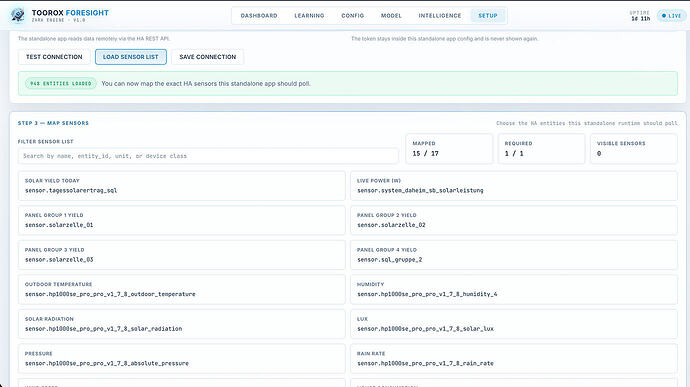Open the Dashboard tab
Viewport: 690px width, 387px height.
click(x=259, y=15)
